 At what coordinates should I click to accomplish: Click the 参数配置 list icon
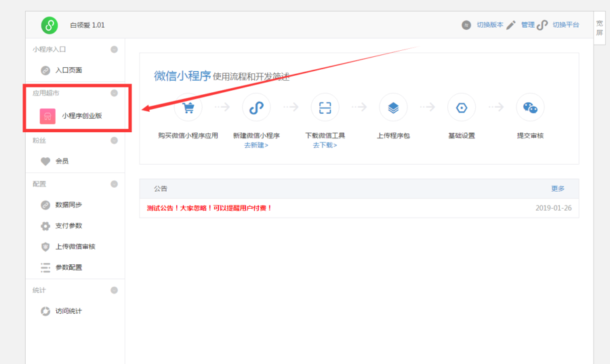tap(45, 268)
